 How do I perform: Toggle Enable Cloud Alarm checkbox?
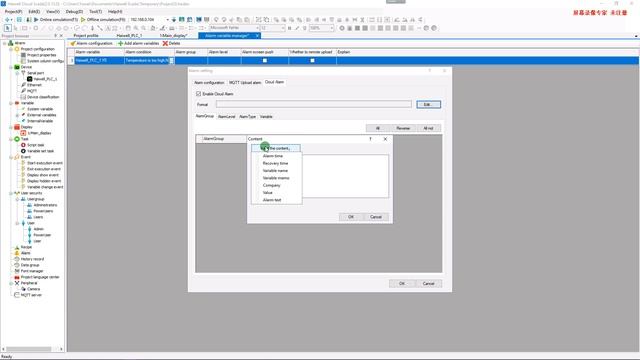pyautogui.click(x=199, y=94)
